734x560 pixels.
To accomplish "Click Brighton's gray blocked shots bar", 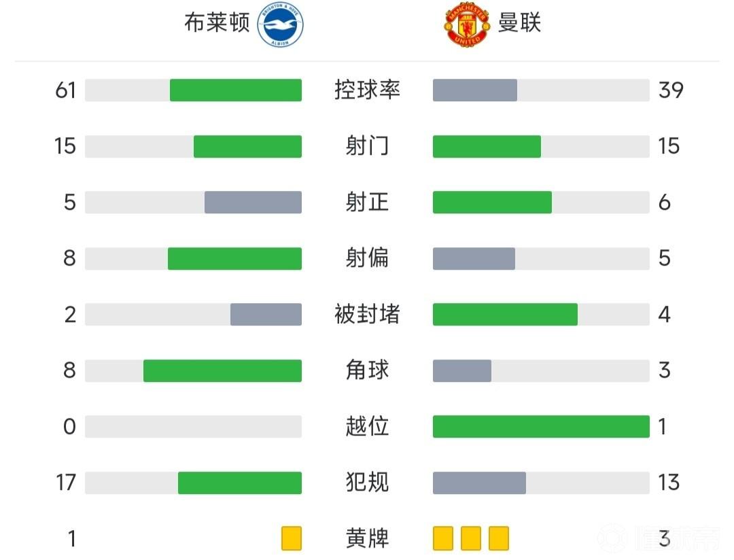I will tap(266, 315).
